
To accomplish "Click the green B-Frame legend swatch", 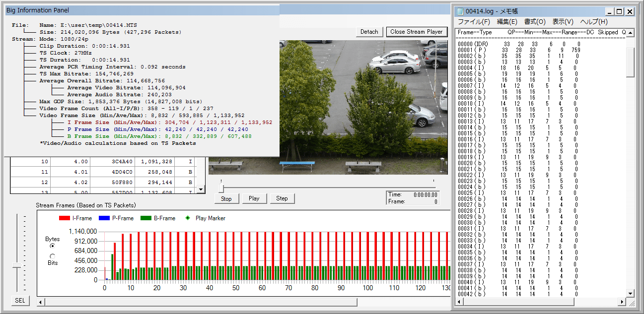I will tap(146, 218).
